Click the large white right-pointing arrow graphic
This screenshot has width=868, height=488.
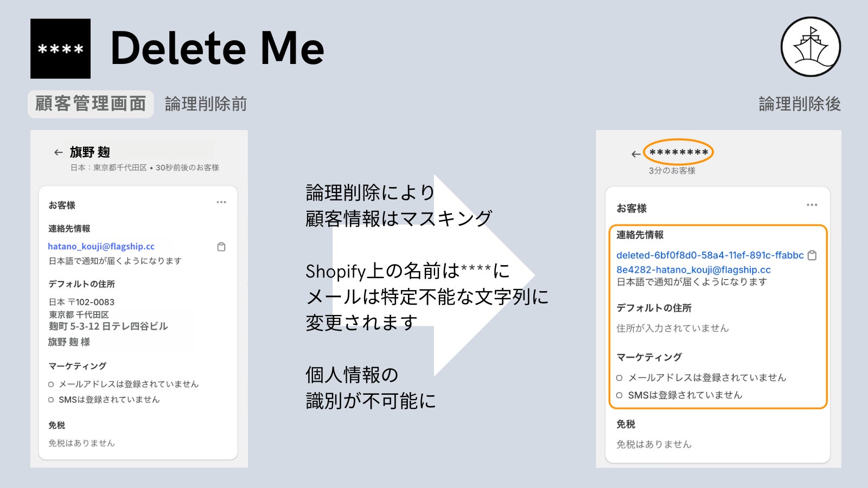pos(483,275)
